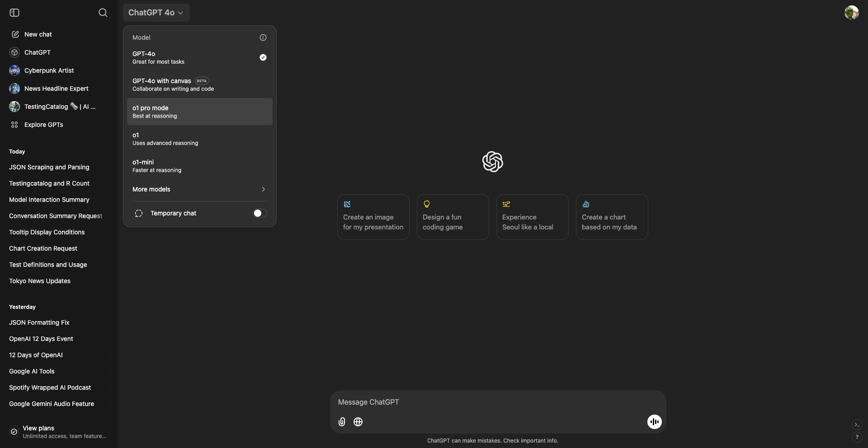This screenshot has height=448, width=868.
Task: Click the OpenAI logo in the center
Action: click(x=493, y=162)
